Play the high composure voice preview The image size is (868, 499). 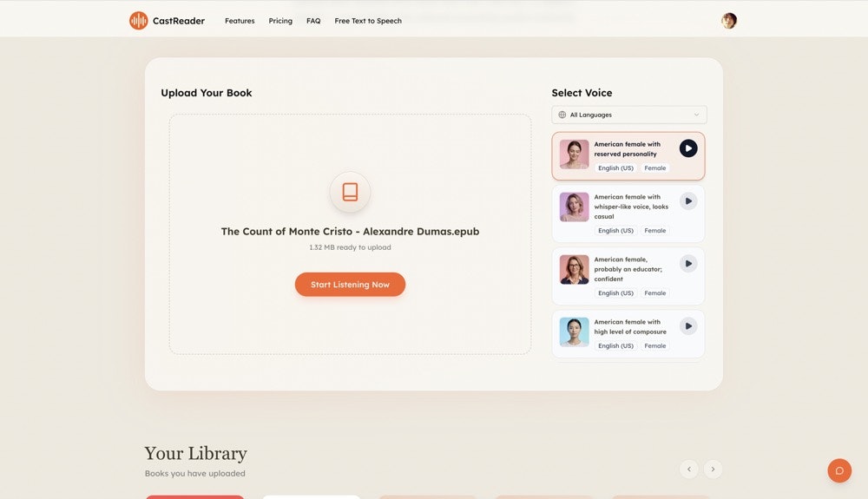[x=688, y=325]
